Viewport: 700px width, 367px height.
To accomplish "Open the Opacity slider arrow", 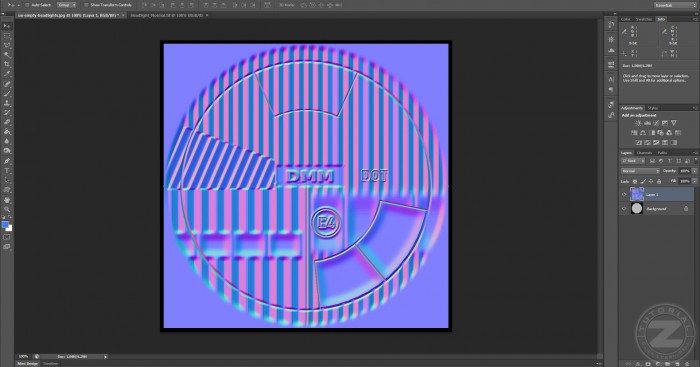I will click(x=695, y=171).
